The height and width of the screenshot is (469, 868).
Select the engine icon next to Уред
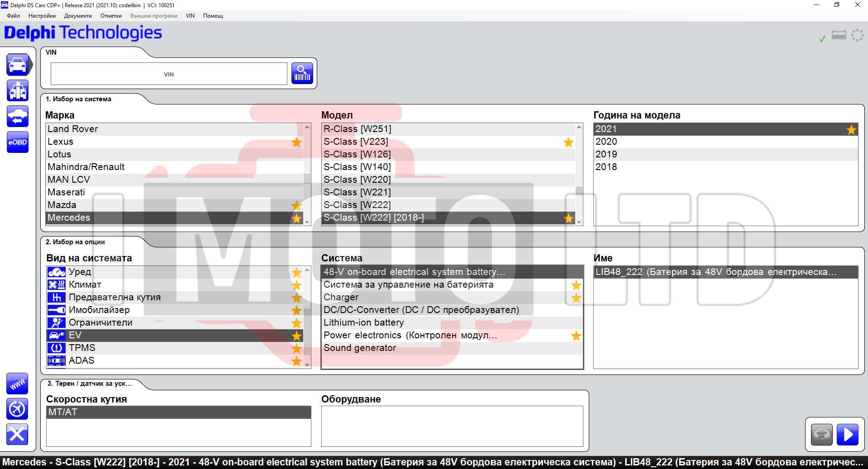(x=57, y=272)
